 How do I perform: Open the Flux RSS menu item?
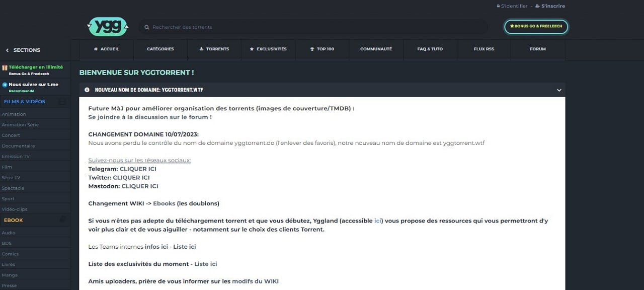(484, 49)
